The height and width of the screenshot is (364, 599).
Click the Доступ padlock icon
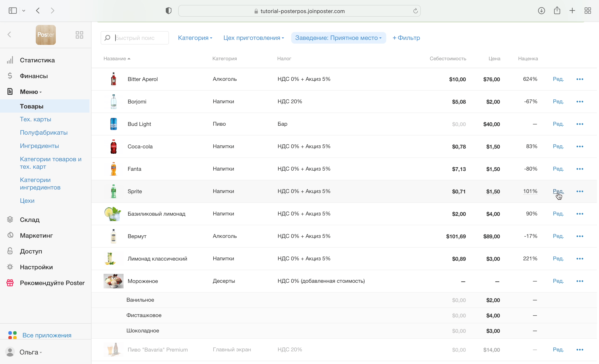click(x=10, y=251)
